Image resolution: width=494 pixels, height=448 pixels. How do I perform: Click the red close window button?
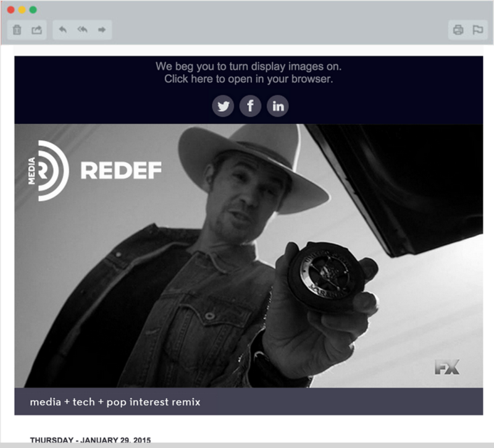[10, 10]
